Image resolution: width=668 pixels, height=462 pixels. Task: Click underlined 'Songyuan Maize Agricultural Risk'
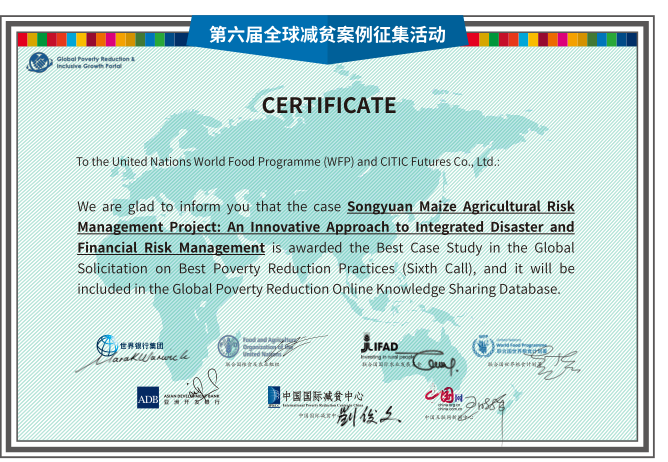point(461,206)
